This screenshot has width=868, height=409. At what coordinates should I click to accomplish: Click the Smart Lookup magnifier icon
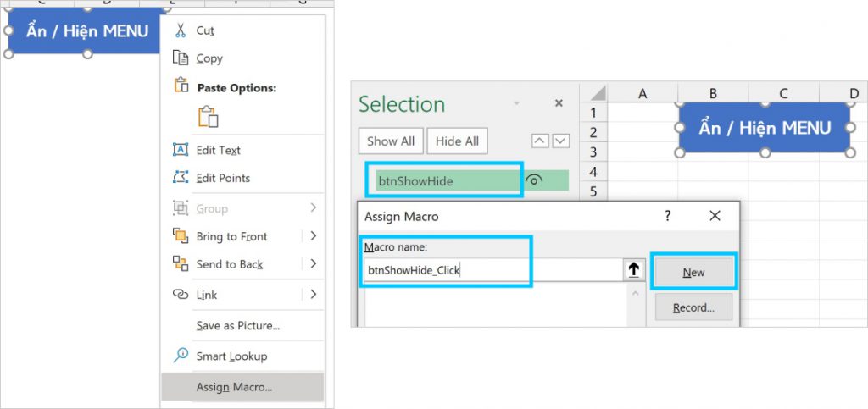(180, 356)
